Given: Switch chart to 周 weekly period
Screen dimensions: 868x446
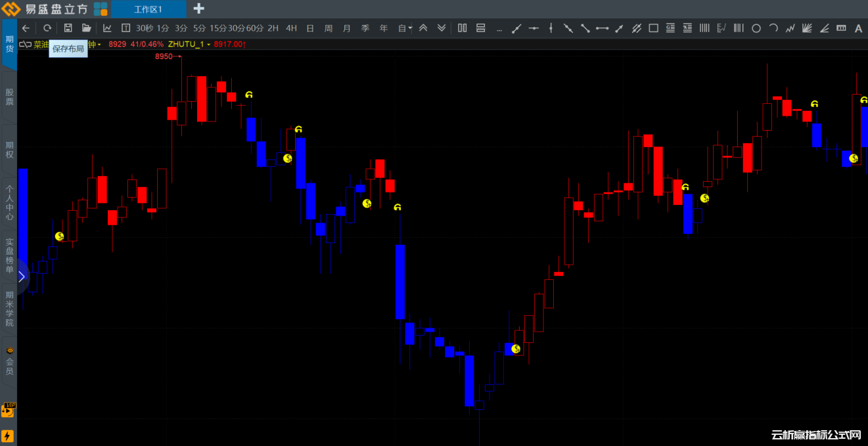Looking at the screenshot, I should 329,28.
